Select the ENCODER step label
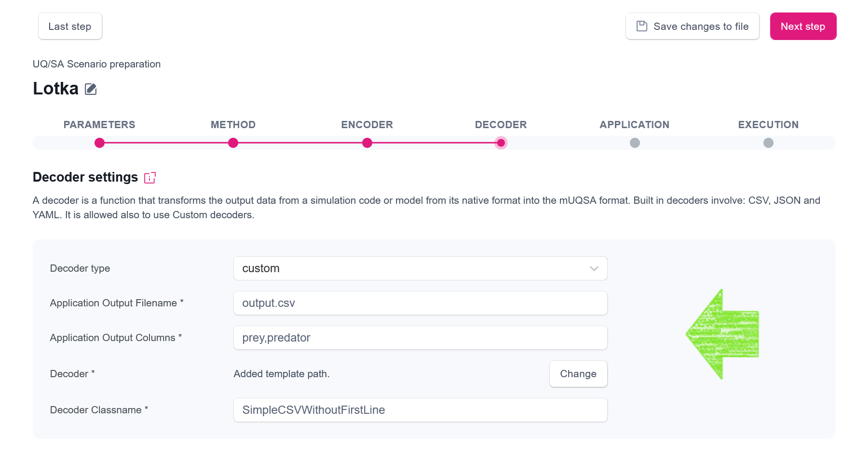 coord(367,125)
